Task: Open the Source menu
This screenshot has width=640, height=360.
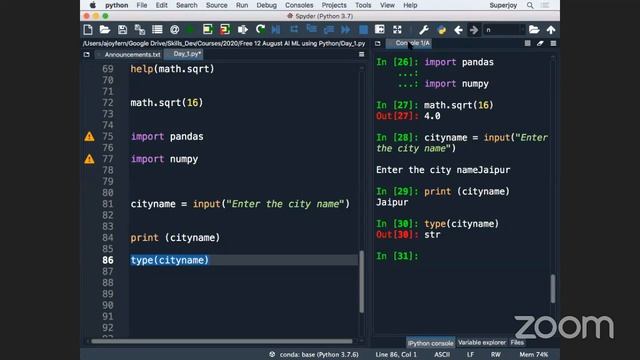Action: click(x=216, y=5)
